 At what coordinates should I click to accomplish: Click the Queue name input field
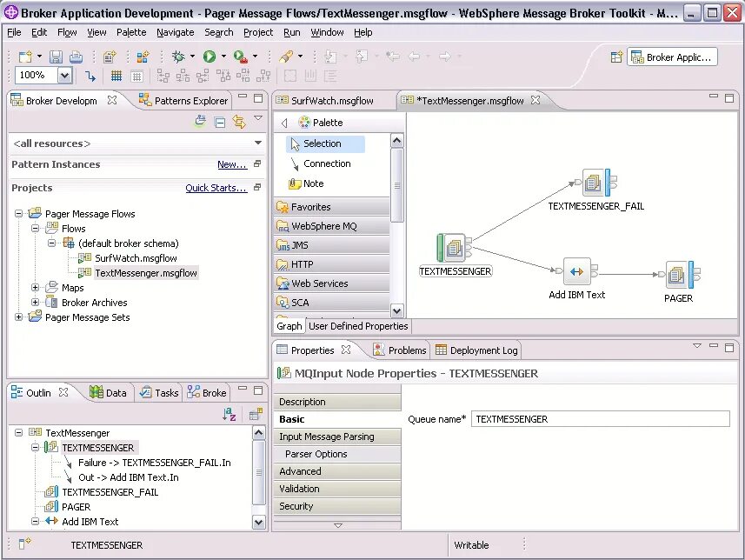click(x=600, y=419)
